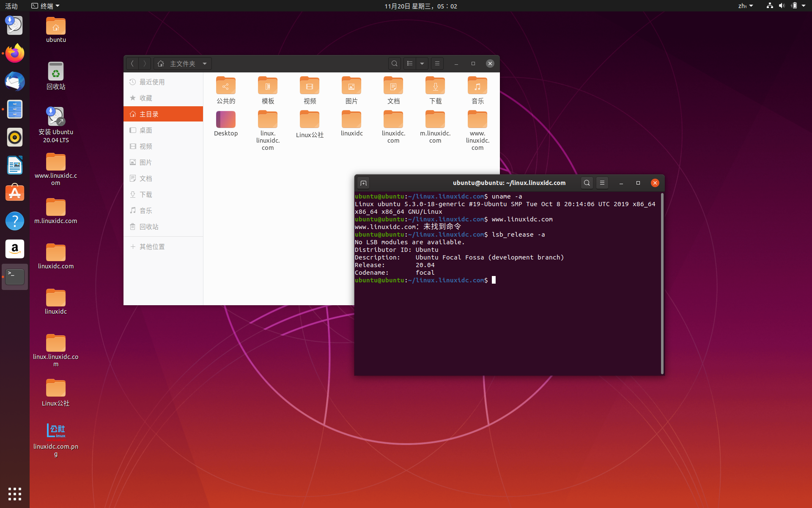The width and height of the screenshot is (812, 508).
Task: Open the 终端 menu in the top bar
Action: pyautogui.click(x=45, y=6)
